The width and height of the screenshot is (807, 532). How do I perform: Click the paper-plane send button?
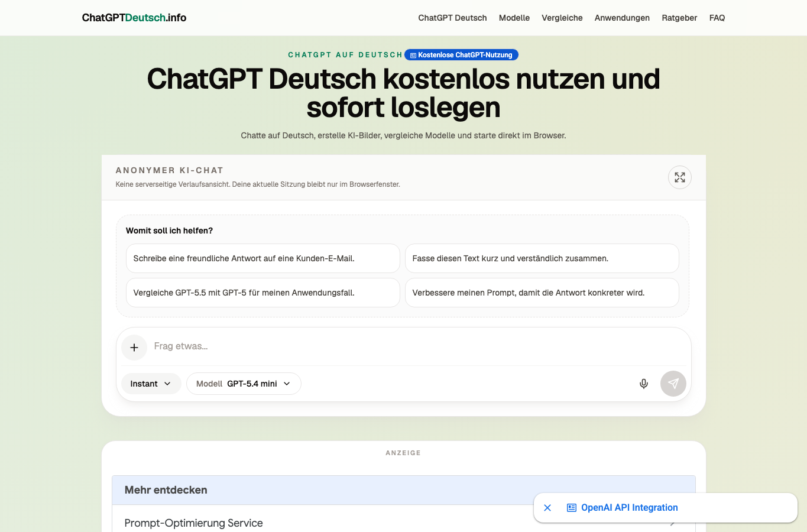click(673, 384)
